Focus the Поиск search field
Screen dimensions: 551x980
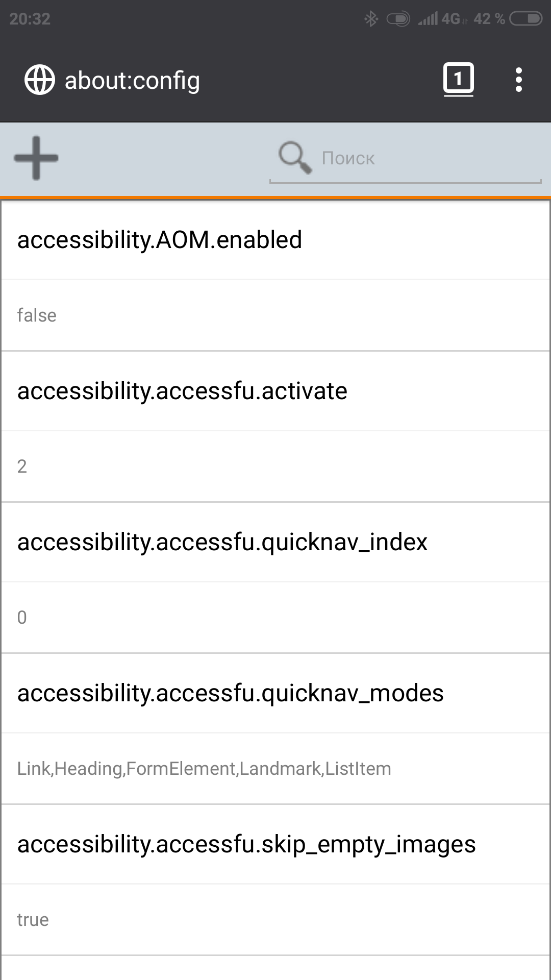click(x=406, y=159)
